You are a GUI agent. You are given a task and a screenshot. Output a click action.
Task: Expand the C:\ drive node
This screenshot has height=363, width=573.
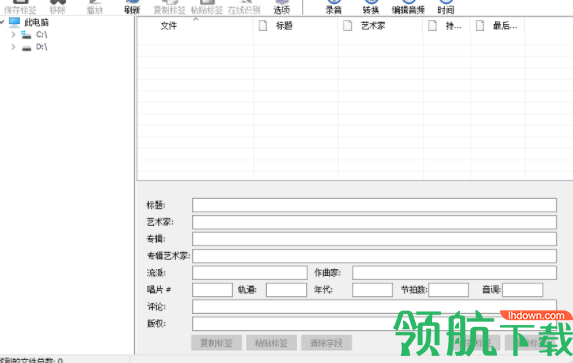coord(13,35)
